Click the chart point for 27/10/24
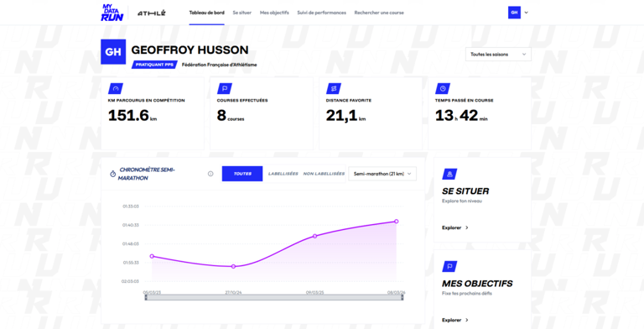This screenshot has height=329, width=644. (233, 267)
